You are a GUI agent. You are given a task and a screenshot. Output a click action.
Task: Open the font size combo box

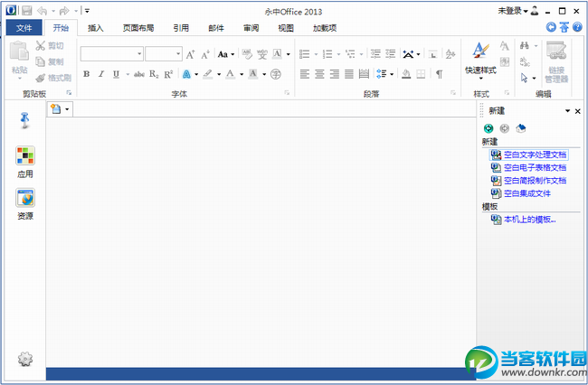coord(164,54)
